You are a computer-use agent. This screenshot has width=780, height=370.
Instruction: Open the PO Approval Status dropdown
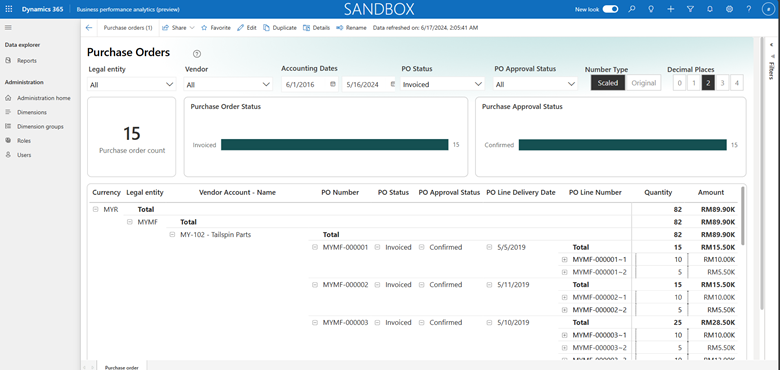[x=535, y=85]
